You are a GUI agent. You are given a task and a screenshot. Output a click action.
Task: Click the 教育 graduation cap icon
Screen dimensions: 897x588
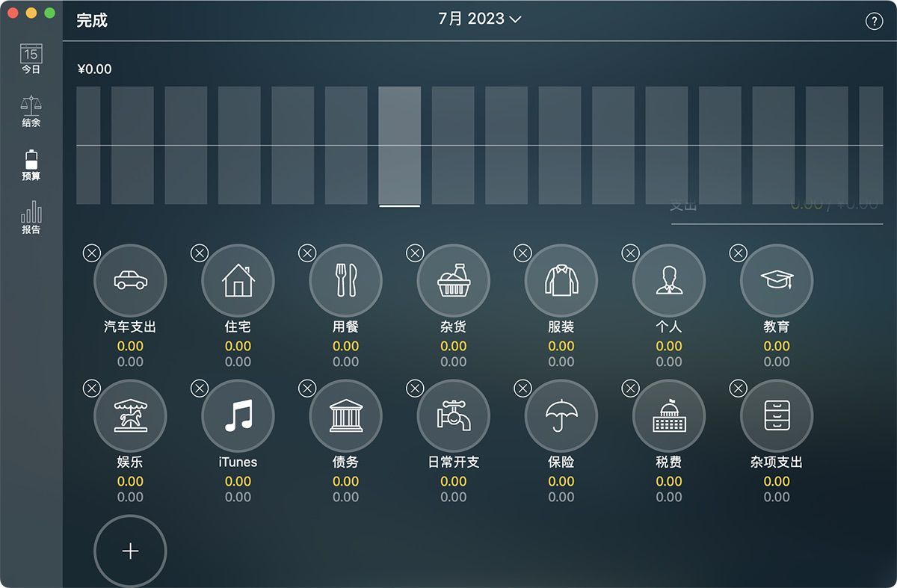[776, 280]
